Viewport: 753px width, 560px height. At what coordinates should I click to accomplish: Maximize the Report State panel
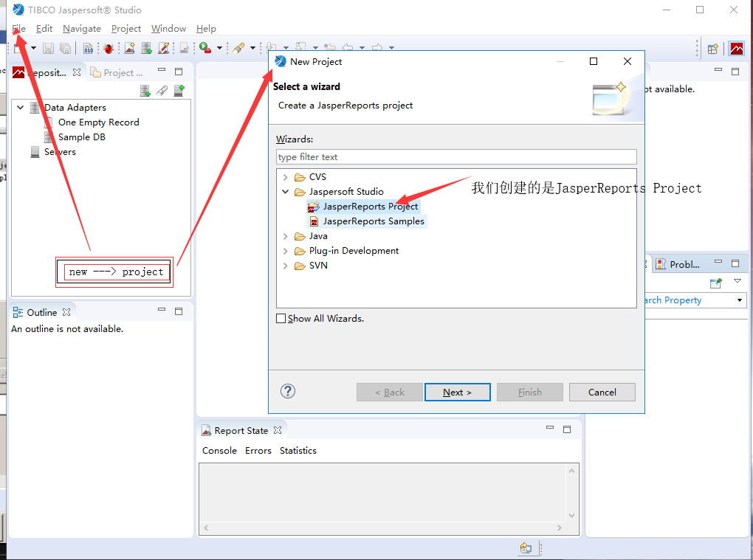pos(567,429)
